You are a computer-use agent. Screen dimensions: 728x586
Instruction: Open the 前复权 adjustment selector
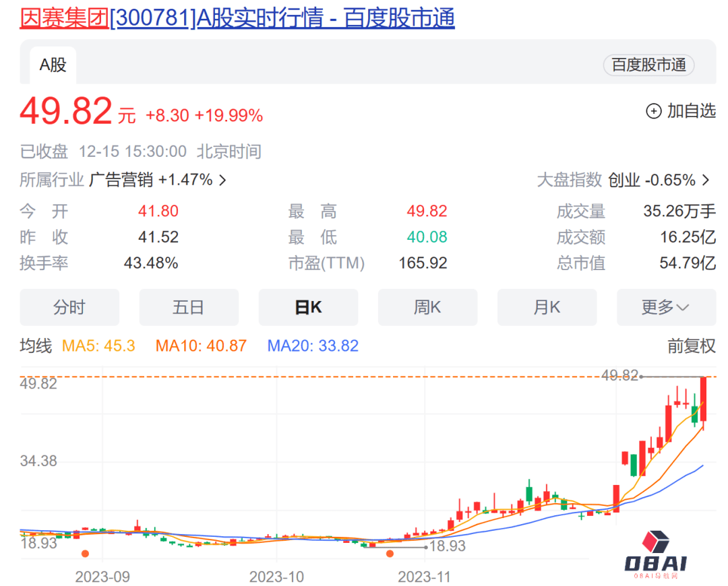click(690, 345)
